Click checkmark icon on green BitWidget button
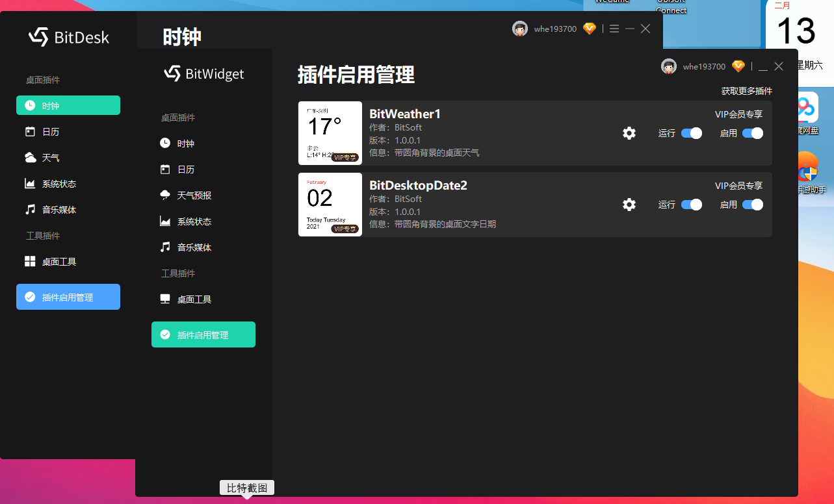Image resolution: width=834 pixels, height=504 pixels. click(x=165, y=334)
